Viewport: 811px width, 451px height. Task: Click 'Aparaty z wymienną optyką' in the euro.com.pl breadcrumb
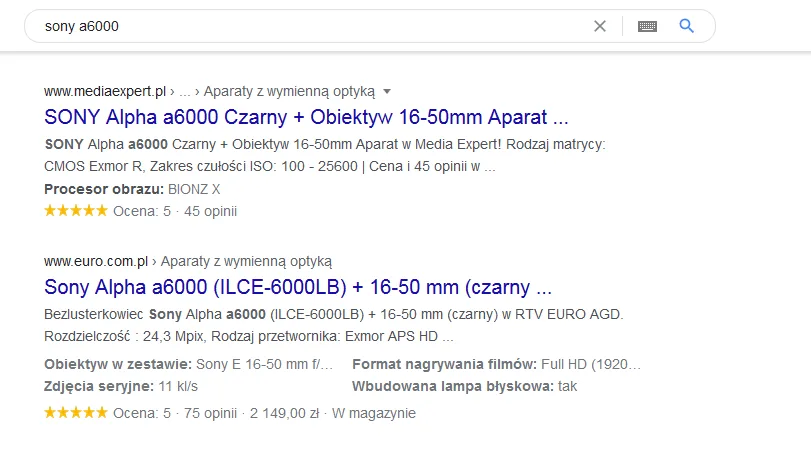click(246, 262)
